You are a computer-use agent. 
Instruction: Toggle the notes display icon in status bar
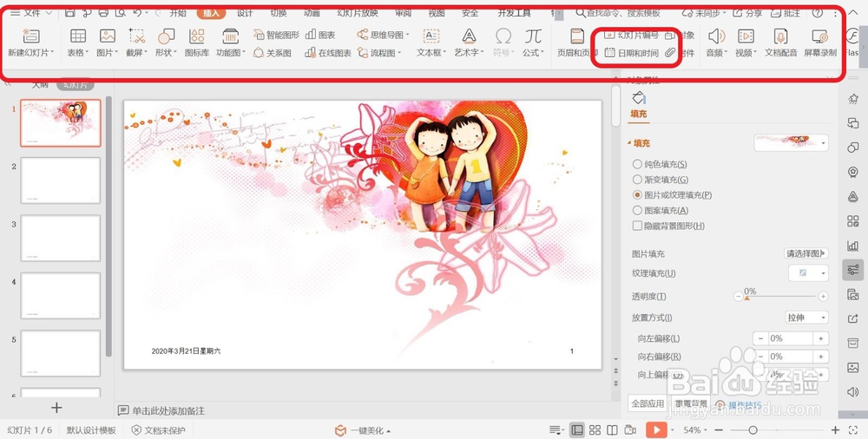click(556, 430)
